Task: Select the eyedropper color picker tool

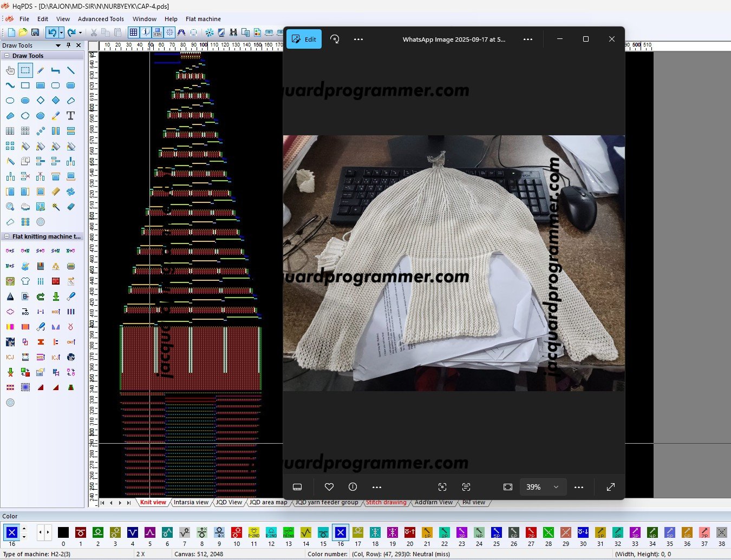Action: (x=56, y=116)
